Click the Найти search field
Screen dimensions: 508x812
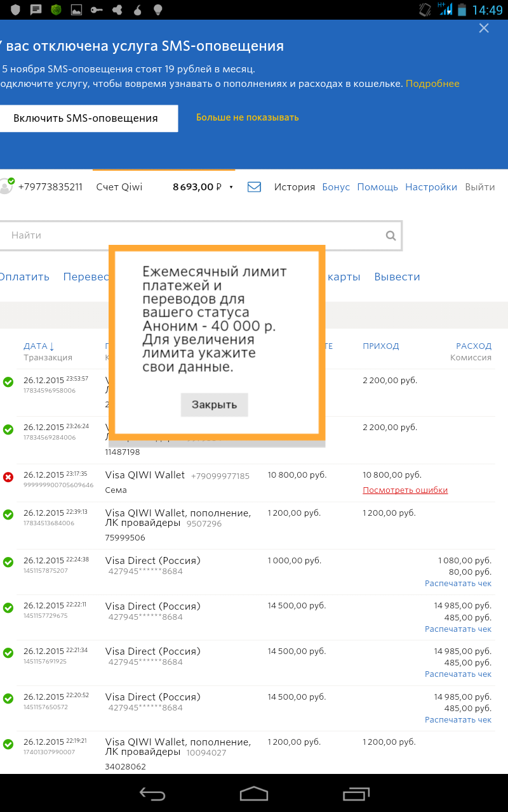click(x=200, y=235)
